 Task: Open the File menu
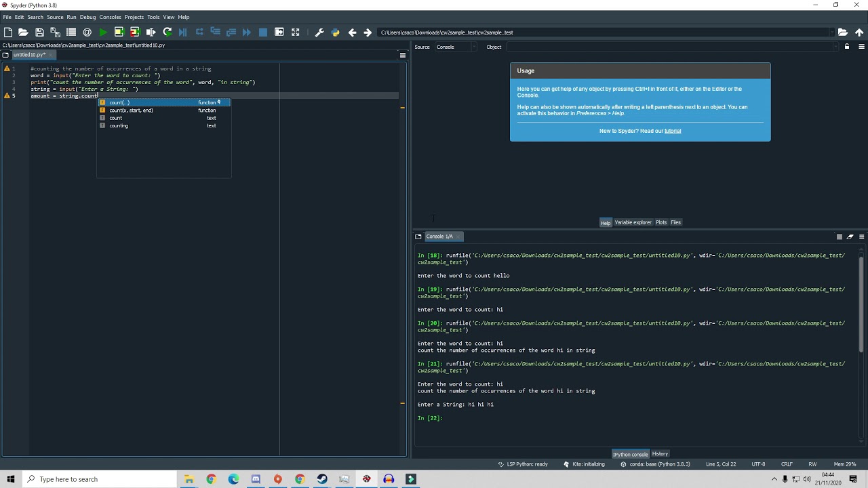[x=7, y=17]
